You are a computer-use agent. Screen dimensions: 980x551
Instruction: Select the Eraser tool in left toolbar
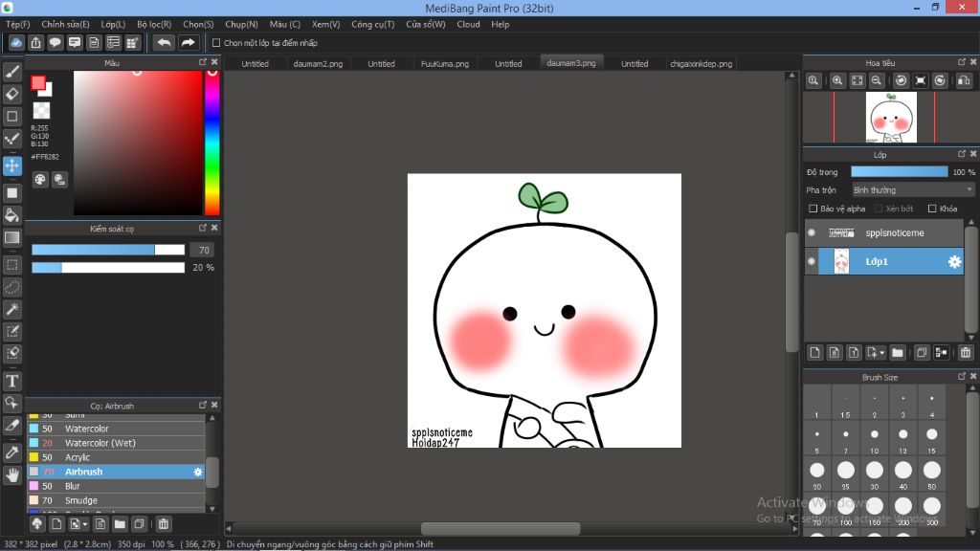point(12,94)
